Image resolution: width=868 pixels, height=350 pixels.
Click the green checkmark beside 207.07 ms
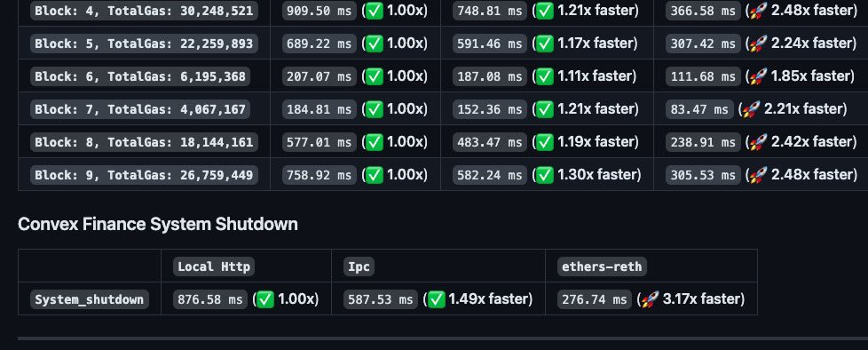[375, 76]
